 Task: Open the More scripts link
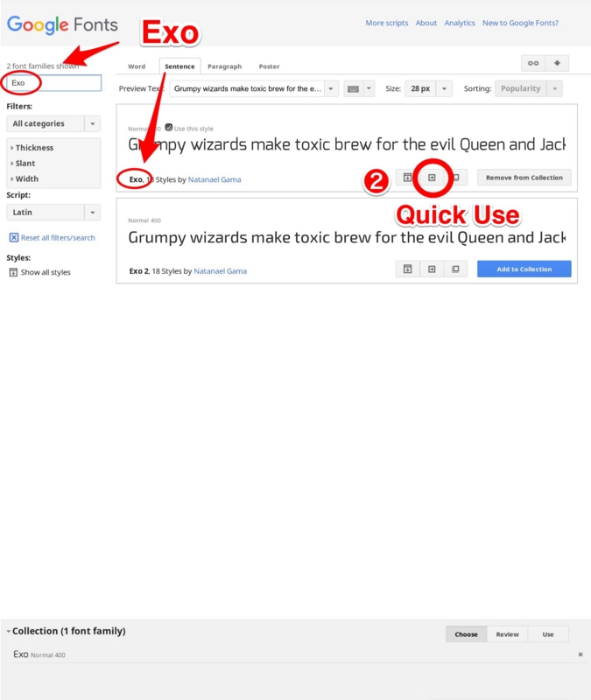pyautogui.click(x=387, y=23)
